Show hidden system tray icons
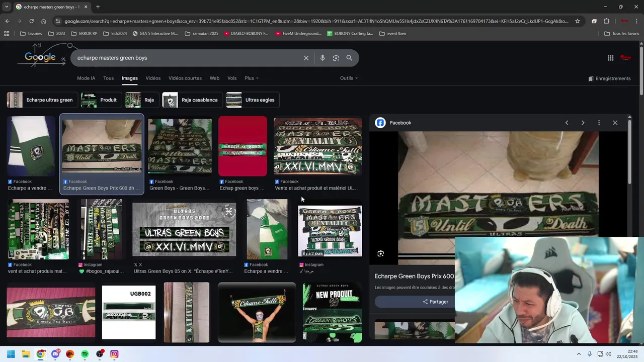644x362 pixels. tap(579, 354)
